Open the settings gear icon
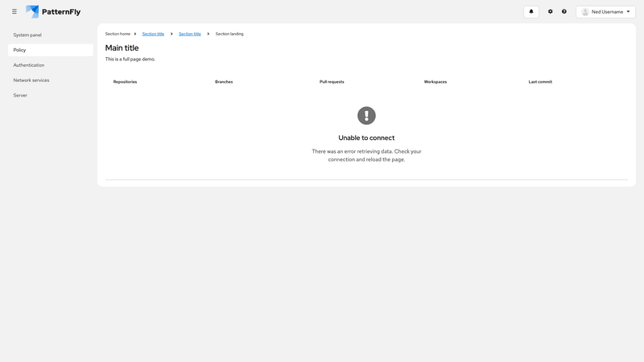The image size is (644, 362). tap(551, 12)
